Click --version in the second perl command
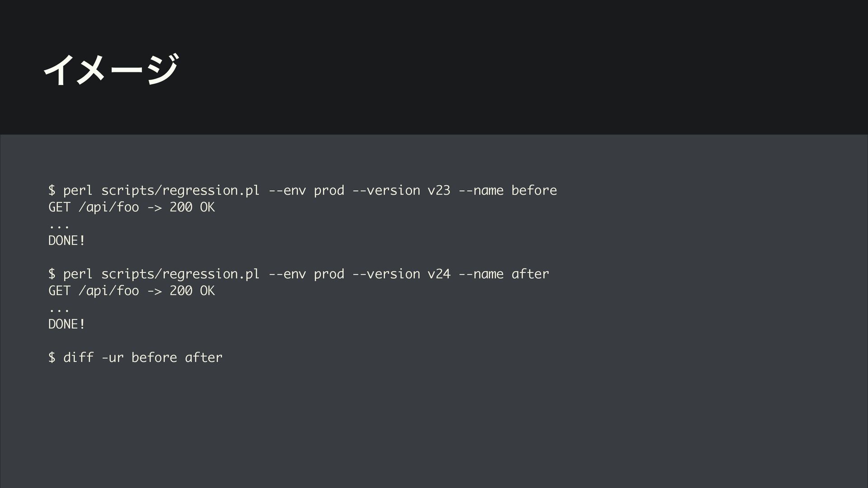This screenshot has width=868, height=488. pos(386,274)
